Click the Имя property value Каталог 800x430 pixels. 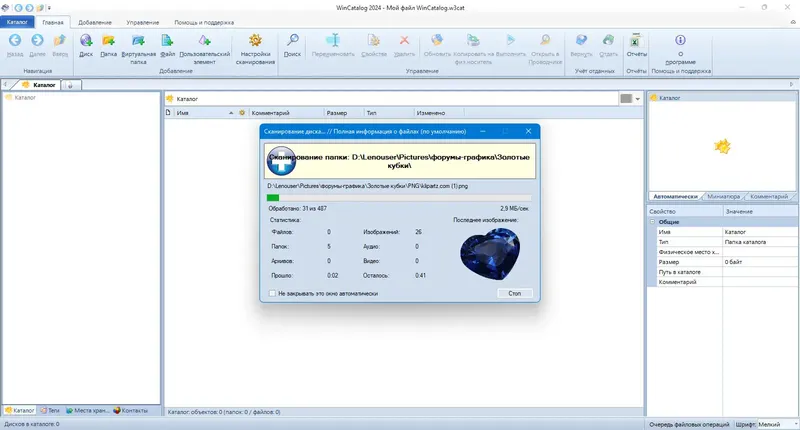(x=760, y=232)
